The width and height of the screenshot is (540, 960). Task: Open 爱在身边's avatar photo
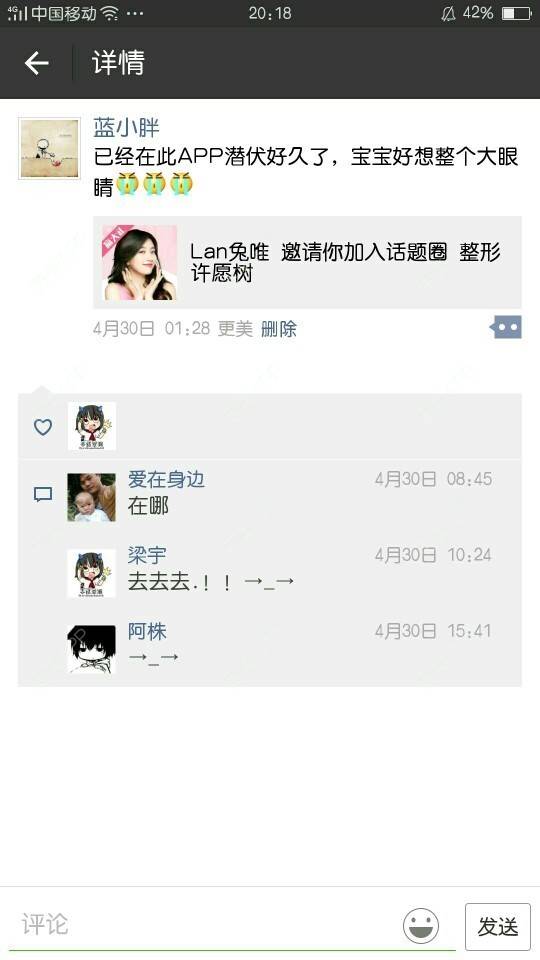pos(91,497)
